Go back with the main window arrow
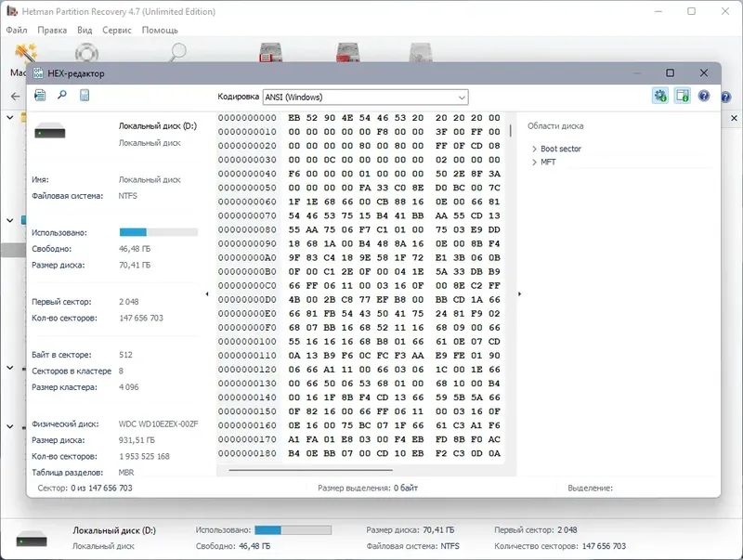743x560 pixels. click(x=15, y=97)
